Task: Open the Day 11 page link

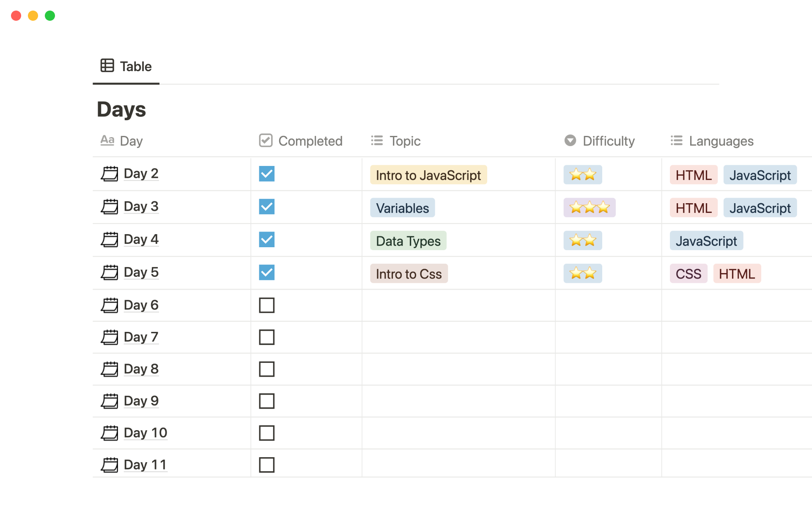Action: pos(145,465)
